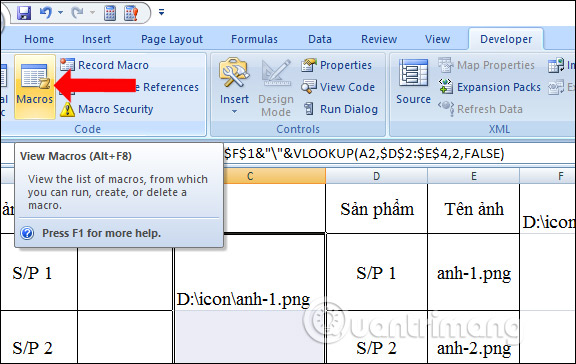Viewport: 576px width, 364px height.
Task: Select 'S/P 2' cell in column D
Action: tap(377, 337)
